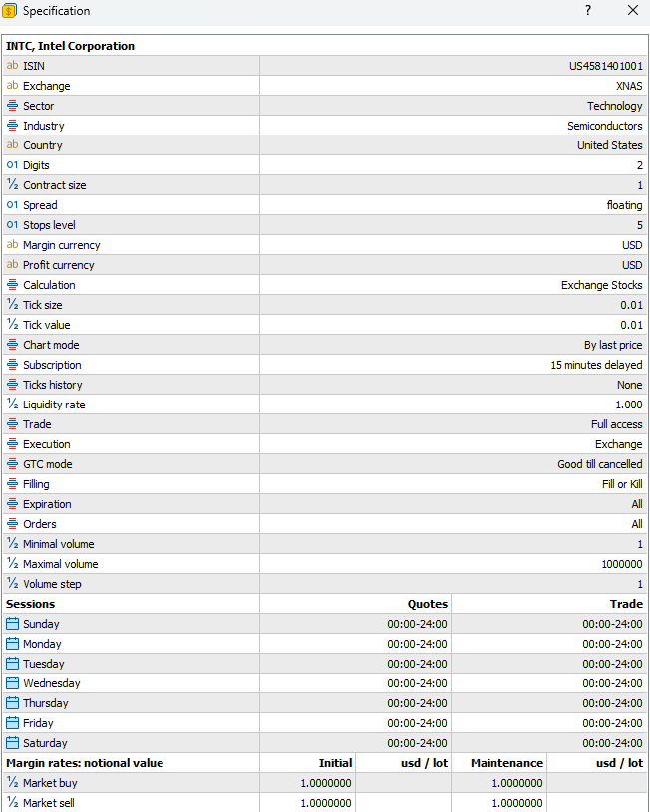
Task: Click the Trade column header in Sessions
Action: pos(626,604)
